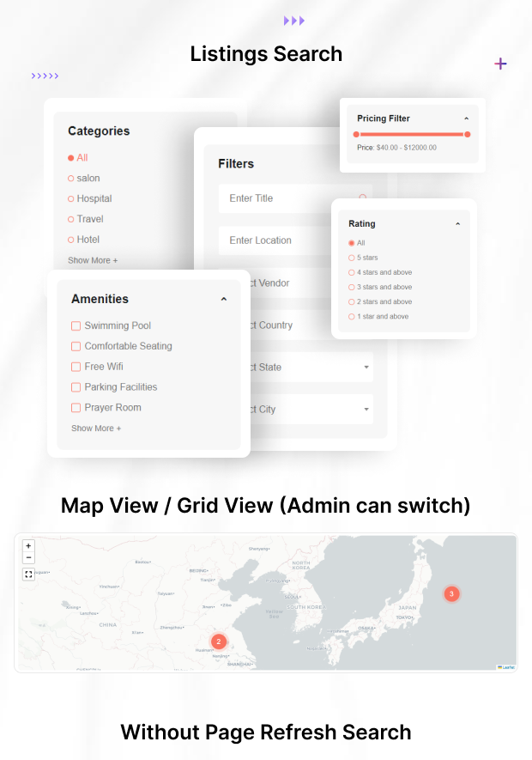
Task: Open the Select City dropdown
Action: pos(366,410)
